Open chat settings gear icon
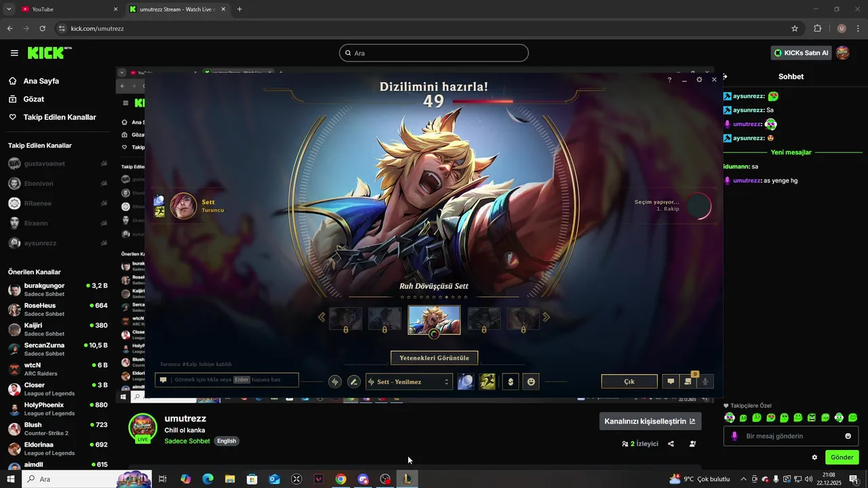 pyautogui.click(x=814, y=457)
